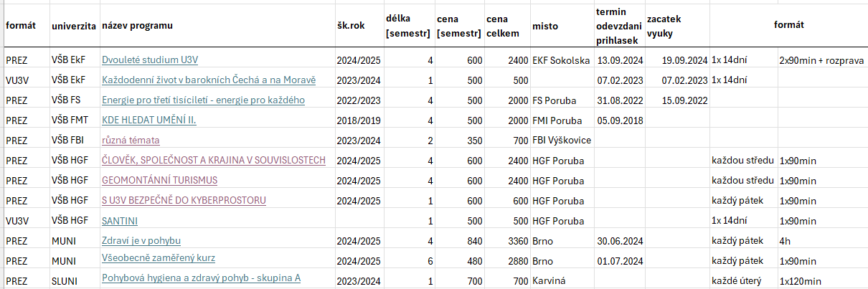Click the Všeobecně zaměřený kurz link
Viewport: 868px width, 289px height.
[x=159, y=258]
